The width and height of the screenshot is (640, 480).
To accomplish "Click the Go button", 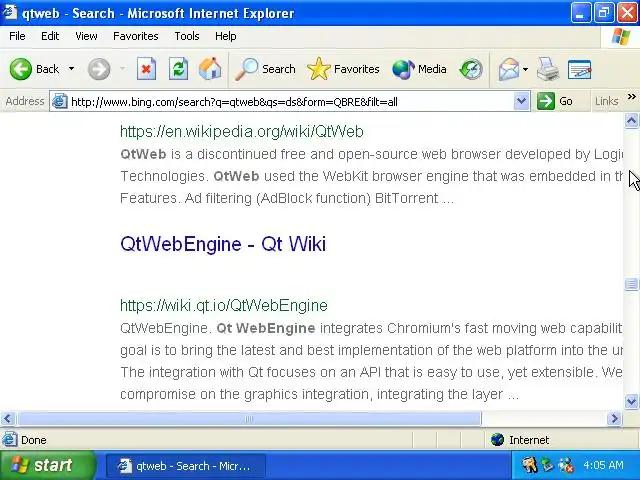I will coord(555,101).
